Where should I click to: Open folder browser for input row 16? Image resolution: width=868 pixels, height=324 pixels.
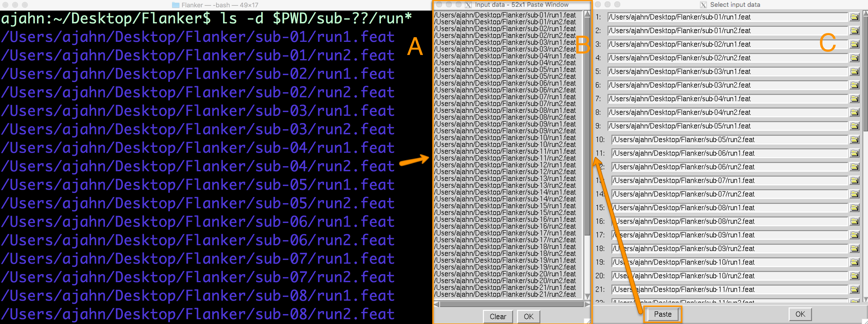tap(855, 221)
